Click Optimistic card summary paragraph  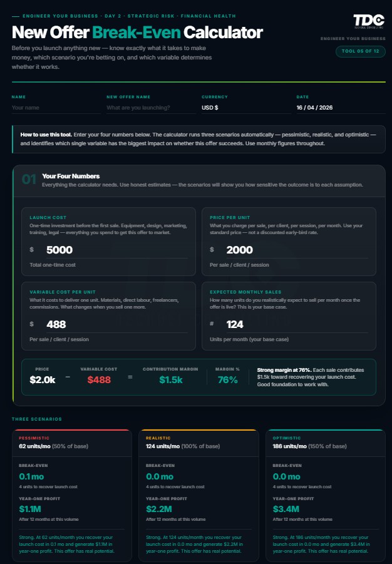pyautogui.click(x=321, y=544)
